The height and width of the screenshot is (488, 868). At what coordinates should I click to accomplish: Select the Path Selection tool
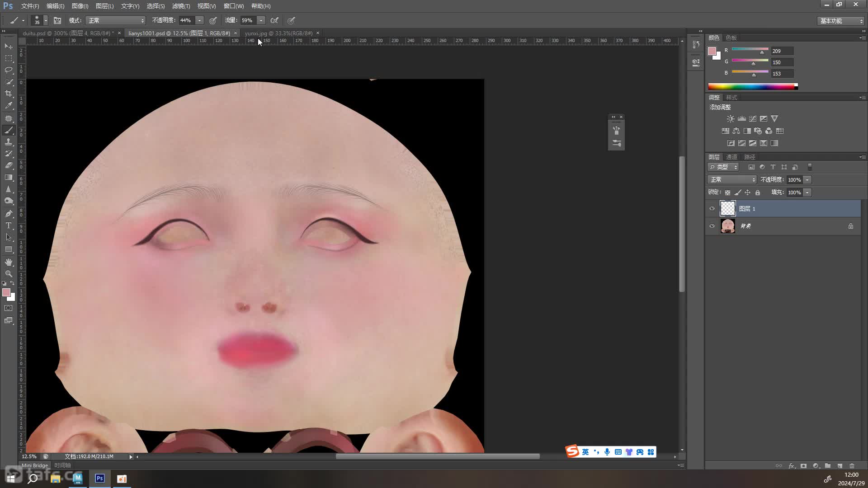(x=9, y=237)
